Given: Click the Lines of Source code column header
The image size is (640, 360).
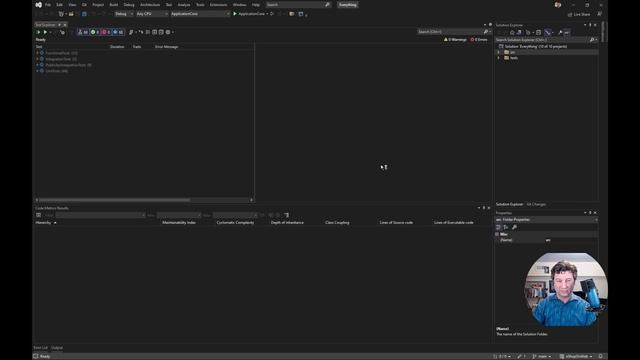Looking at the screenshot, I should tap(396, 223).
